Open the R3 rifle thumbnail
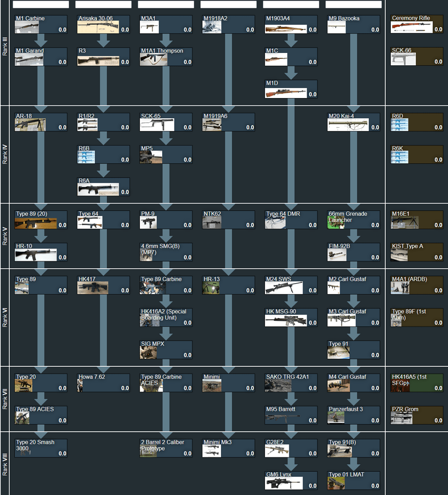448x495 pixels. 98,61
